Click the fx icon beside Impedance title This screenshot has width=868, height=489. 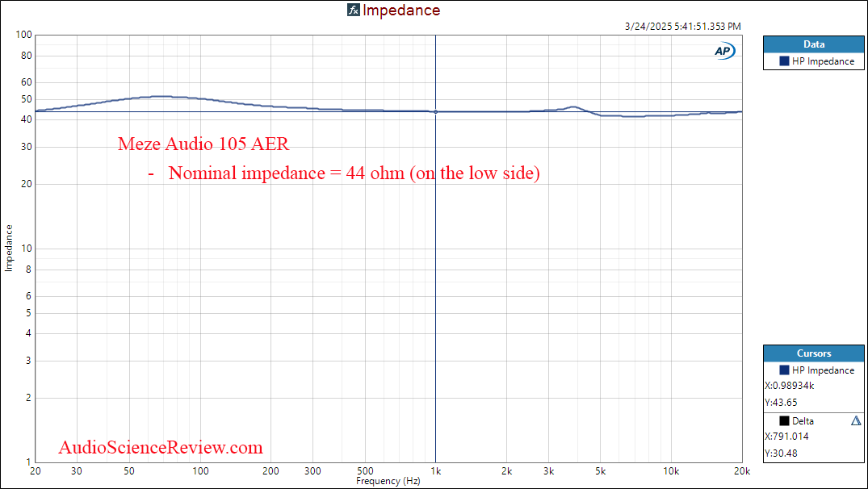click(353, 10)
